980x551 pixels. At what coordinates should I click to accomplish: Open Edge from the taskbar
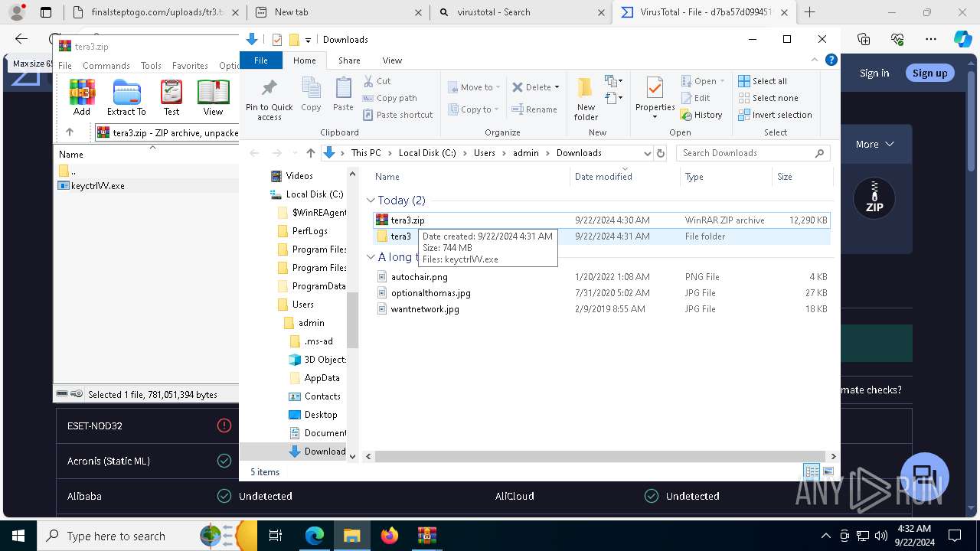[315, 536]
